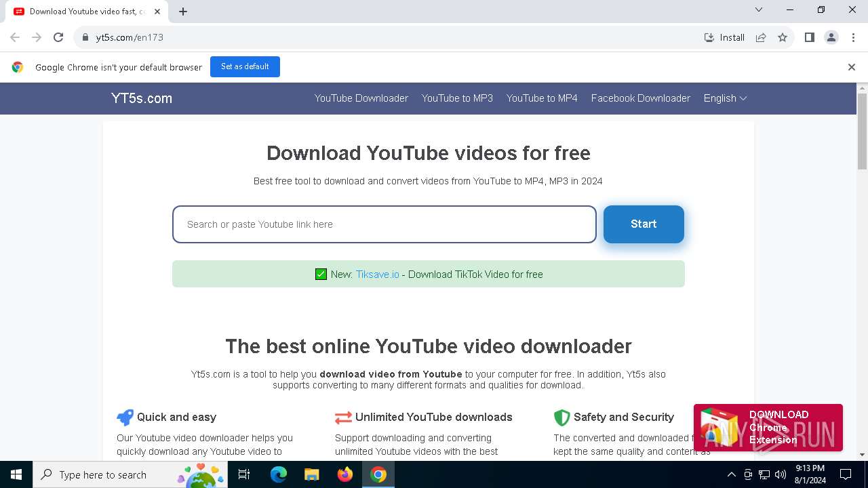The height and width of the screenshot is (488, 868).
Task: Click the taskbar clock showing 9:13 PM
Action: coord(810,474)
